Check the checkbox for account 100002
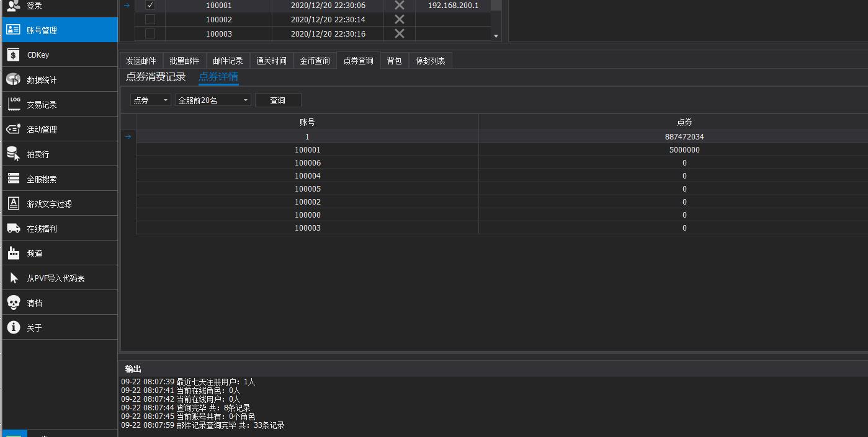This screenshot has height=437, width=868. click(x=150, y=20)
